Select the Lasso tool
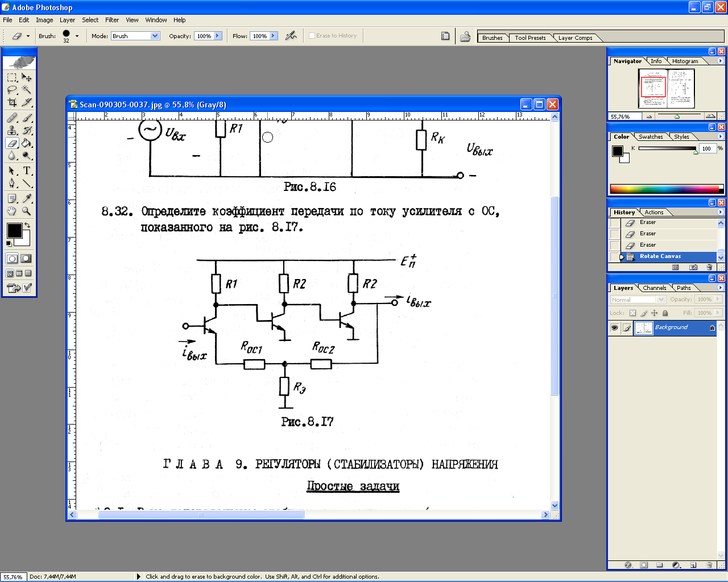Image resolution: width=728 pixels, height=582 pixels. (12, 90)
